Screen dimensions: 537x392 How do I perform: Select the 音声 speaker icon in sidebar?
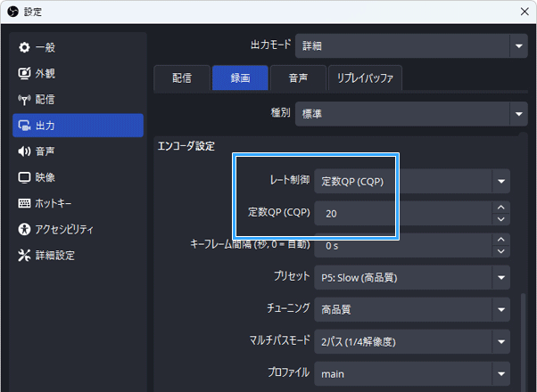coord(24,151)
